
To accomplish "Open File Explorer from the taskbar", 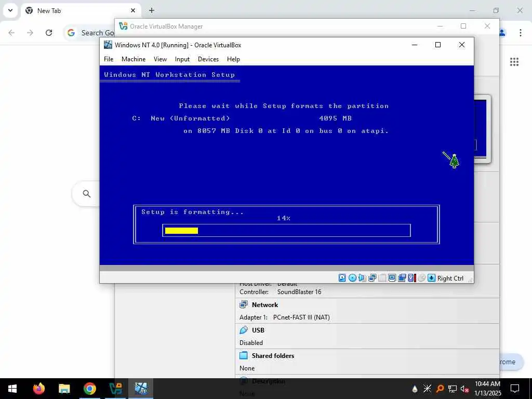I will 64,389.
